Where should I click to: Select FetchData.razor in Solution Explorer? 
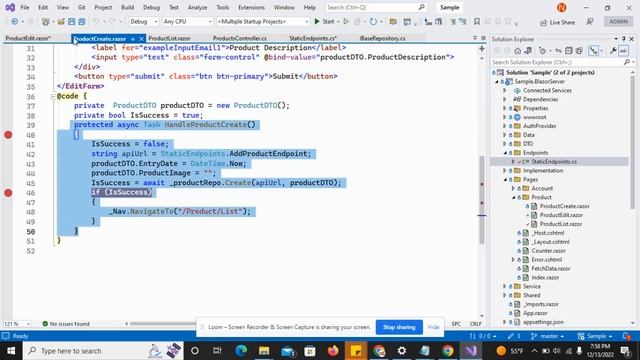click(x=551, y=269)
